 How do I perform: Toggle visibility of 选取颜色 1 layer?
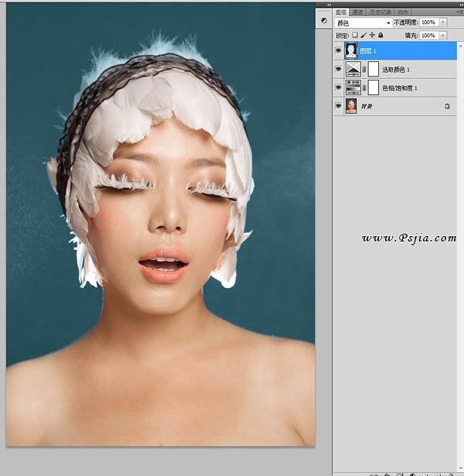pos(339,69)
